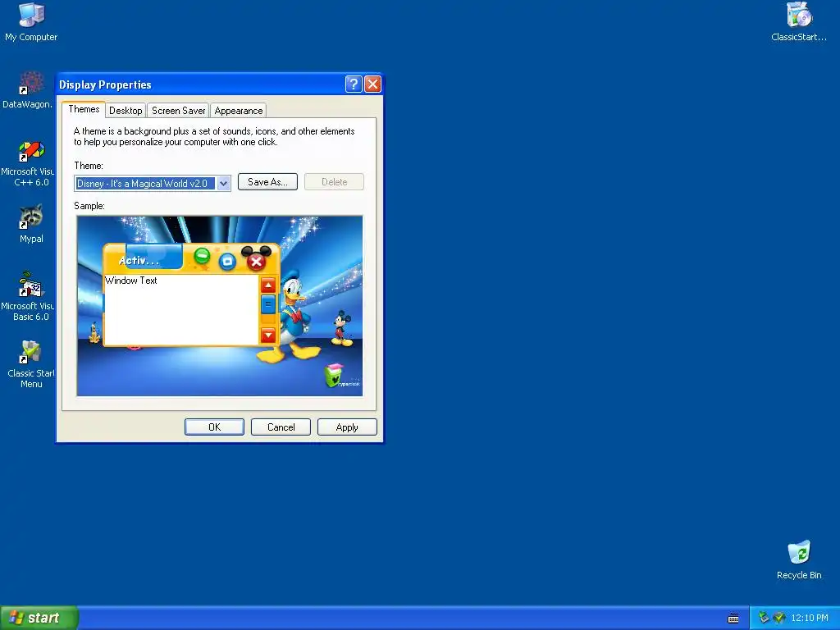Open My Computer desktop icon
Screen dimensions: 840x630
[x=31, y=21]
